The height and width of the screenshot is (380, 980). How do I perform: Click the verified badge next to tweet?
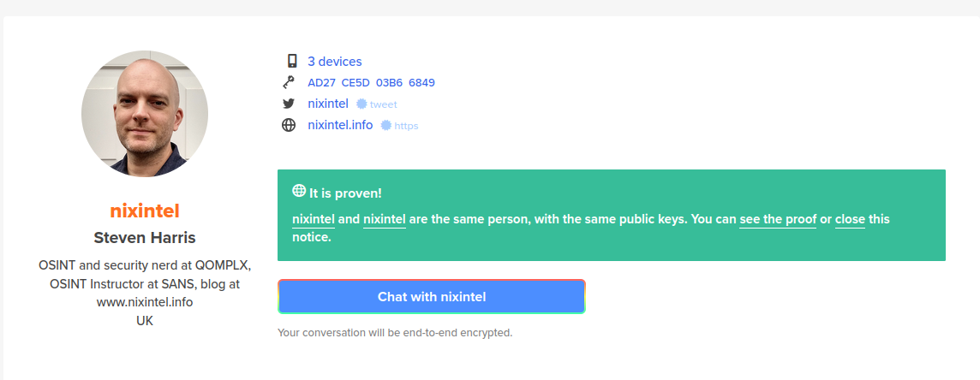click(362, 104)
